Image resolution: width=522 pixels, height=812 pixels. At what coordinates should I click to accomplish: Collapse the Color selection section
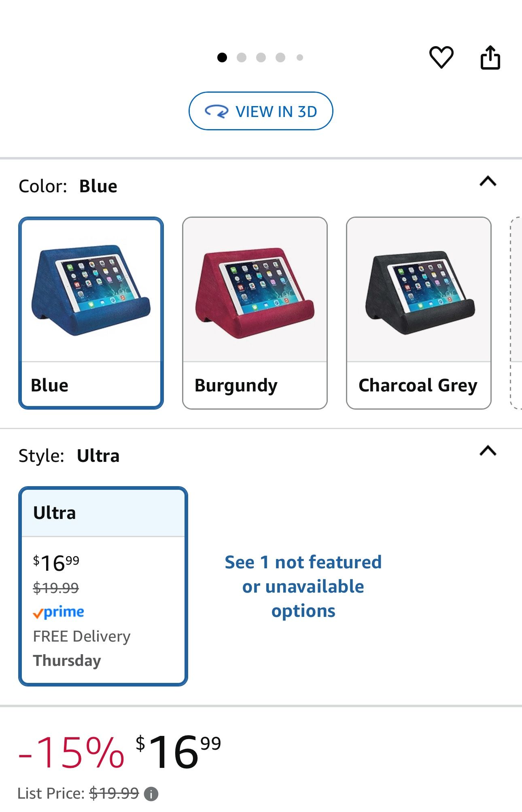pos(488,182)
